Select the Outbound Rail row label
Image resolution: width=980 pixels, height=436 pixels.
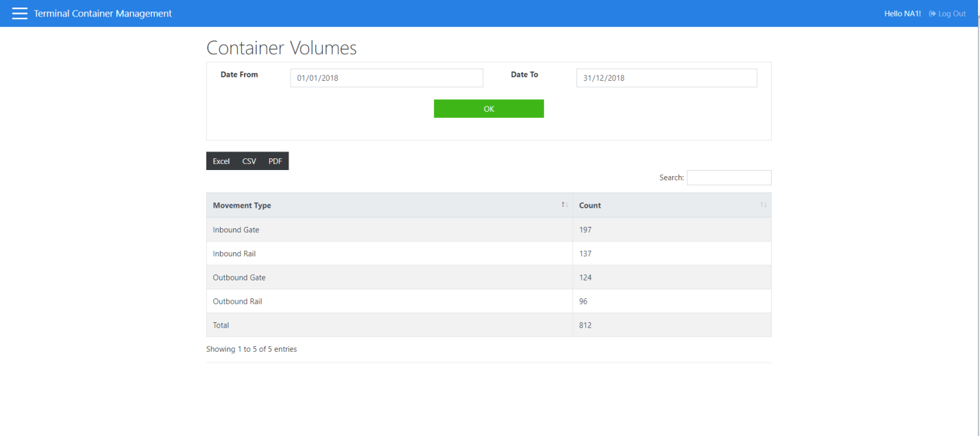point(237,302)
